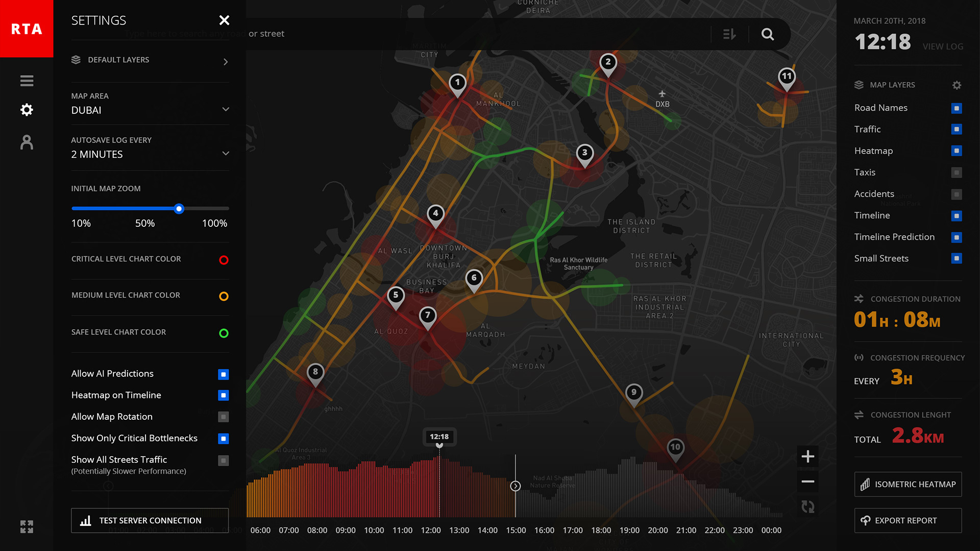The height and width of the screenshot is (551, 980).
Task: Select map marker number 10
Action: pos(675,450)
